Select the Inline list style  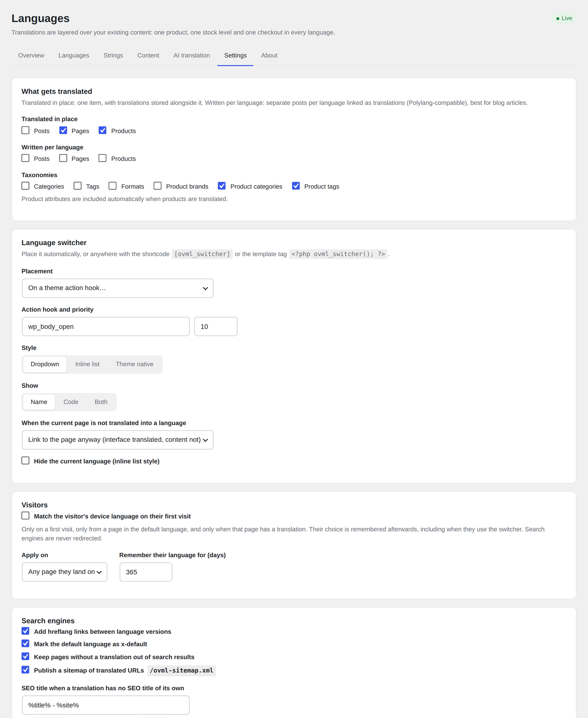(x=87, y=364)
